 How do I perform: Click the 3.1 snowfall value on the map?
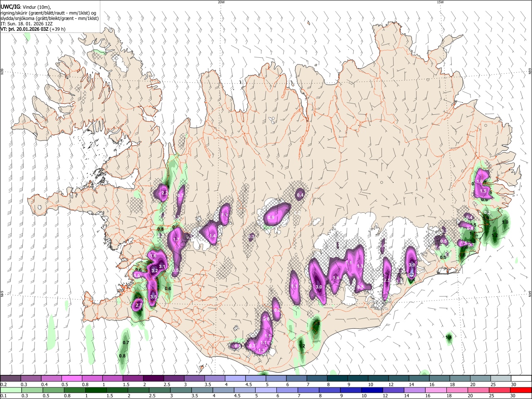[162, 267]
